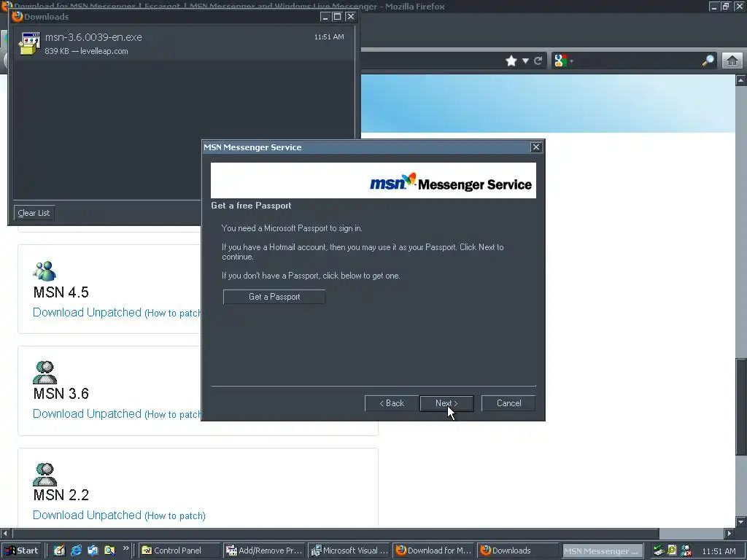Click the MSN Messenger tray icon with red X
This screenshot has height=560, width=747.
click(686, 551)
